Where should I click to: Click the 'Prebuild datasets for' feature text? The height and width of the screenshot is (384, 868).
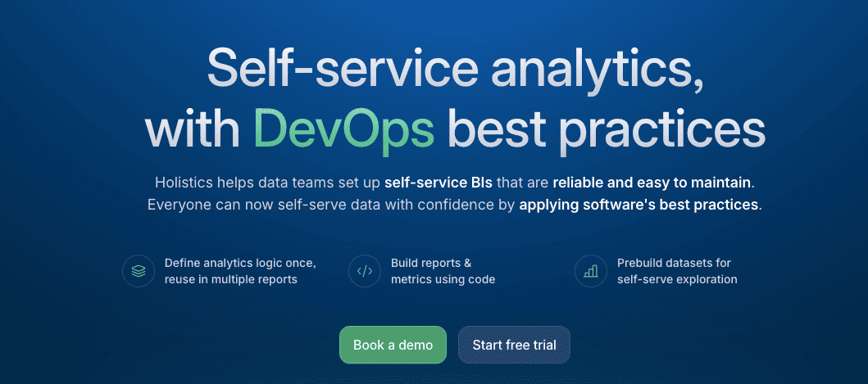coord(674,263)
